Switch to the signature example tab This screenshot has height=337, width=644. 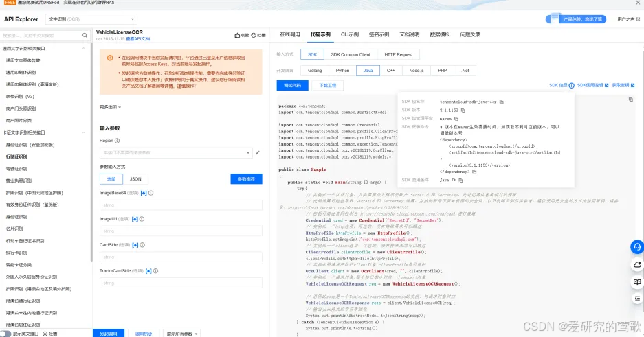click(x=379, y=34)
